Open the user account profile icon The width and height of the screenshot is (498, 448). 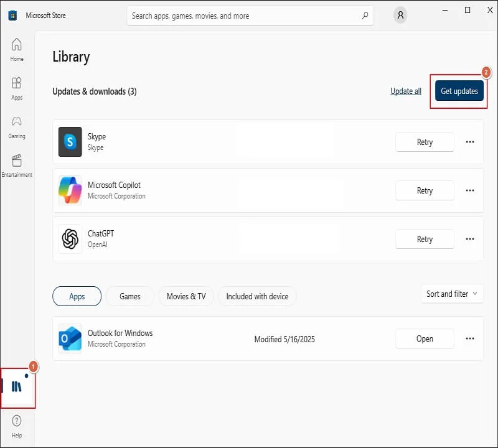tap(400, 15)
